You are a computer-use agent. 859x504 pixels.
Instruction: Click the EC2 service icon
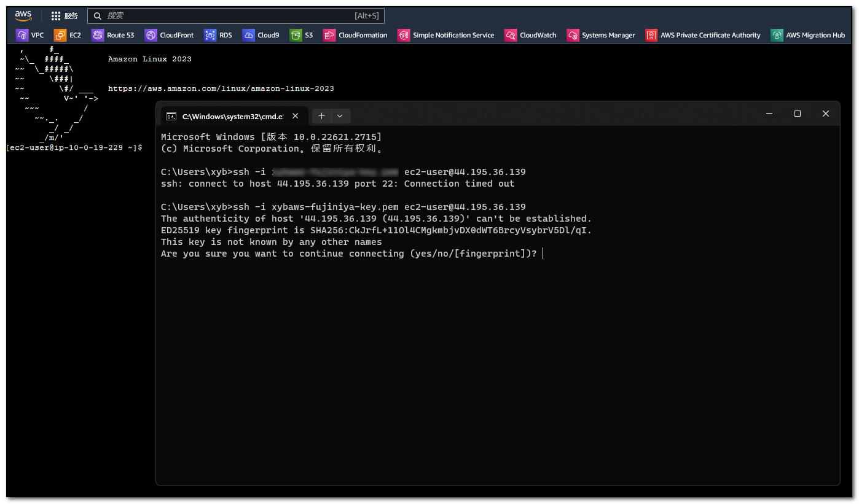[60, 36]
